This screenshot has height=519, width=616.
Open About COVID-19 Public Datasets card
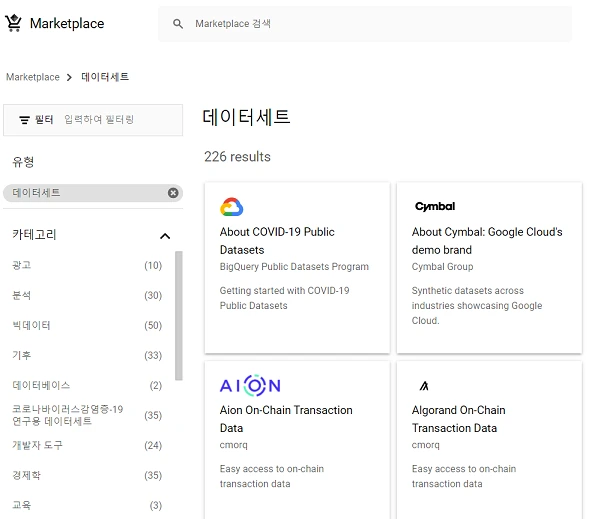tap(277, 241)
